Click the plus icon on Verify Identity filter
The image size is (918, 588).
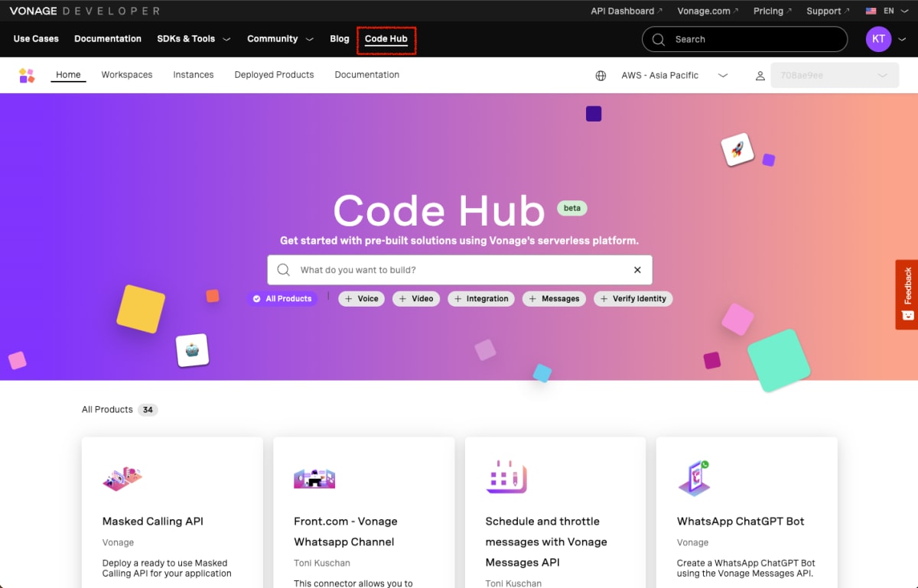[604, 299]
